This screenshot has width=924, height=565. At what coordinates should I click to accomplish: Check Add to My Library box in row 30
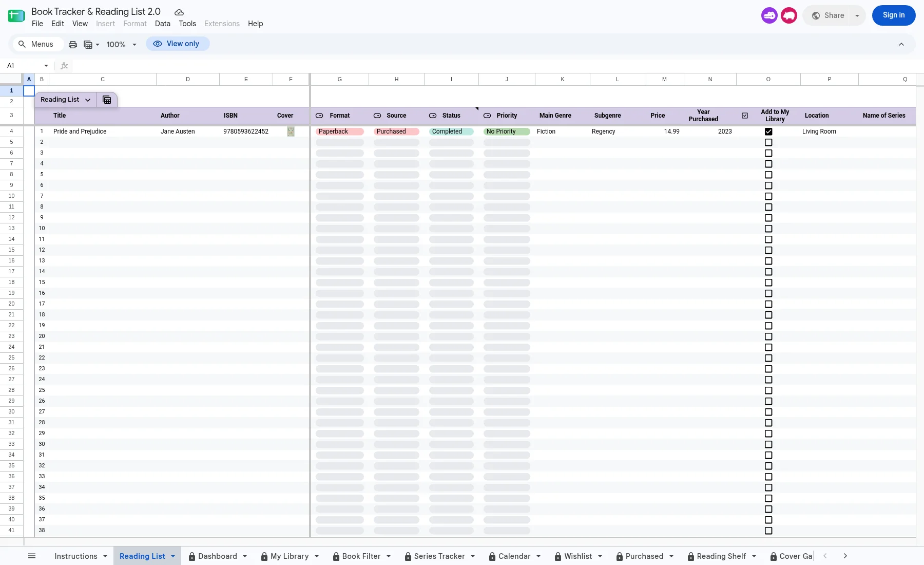pos(768,444)
